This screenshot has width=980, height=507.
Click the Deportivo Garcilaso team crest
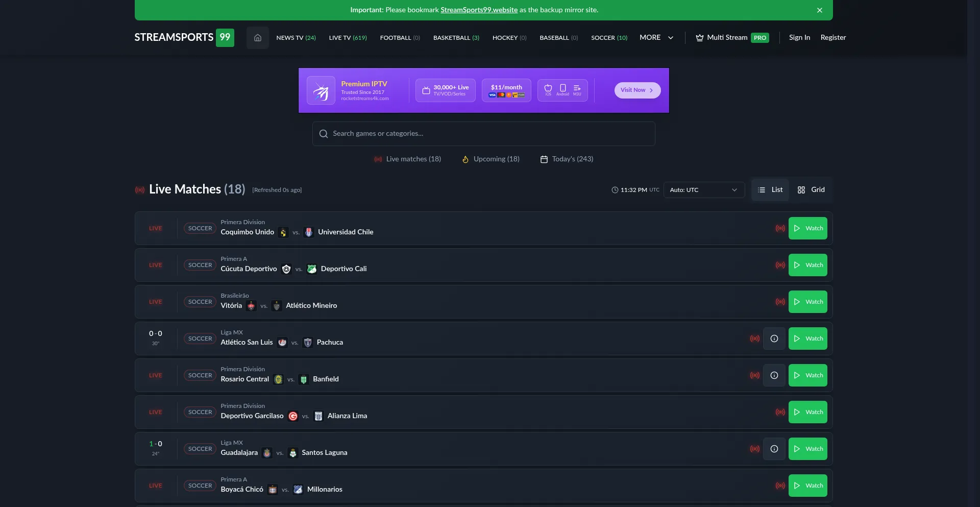click(293, 416)
